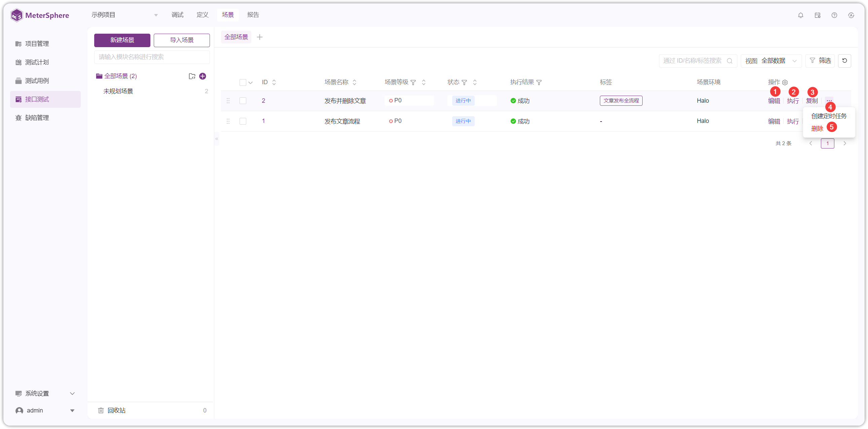Click the 新建场景 button
This screenshot has width=868, height=429.
122,40
